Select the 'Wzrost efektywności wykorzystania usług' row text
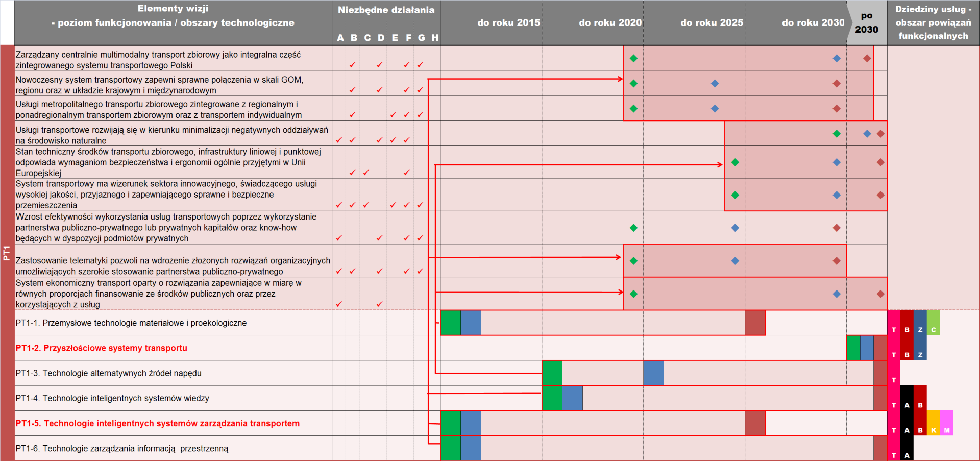The image size is (980, 461). pos(166,228)
